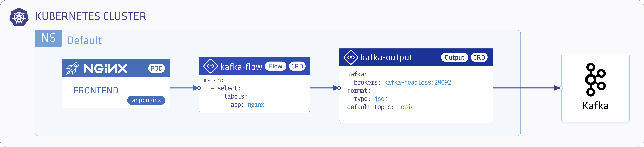Click the Kubernetes helm wheel logo
644x147 pixels.
coord(19,17)
